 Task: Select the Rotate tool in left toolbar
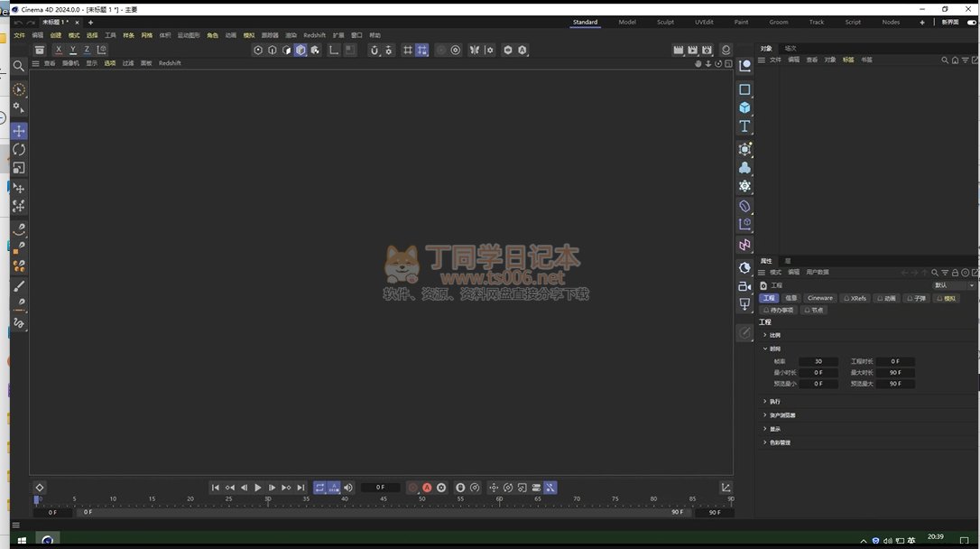click(x=19, y=150)
